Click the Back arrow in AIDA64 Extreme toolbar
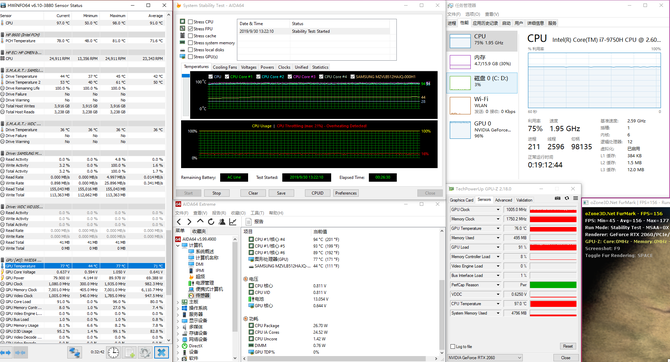670x362 pixels. (179, 221)
